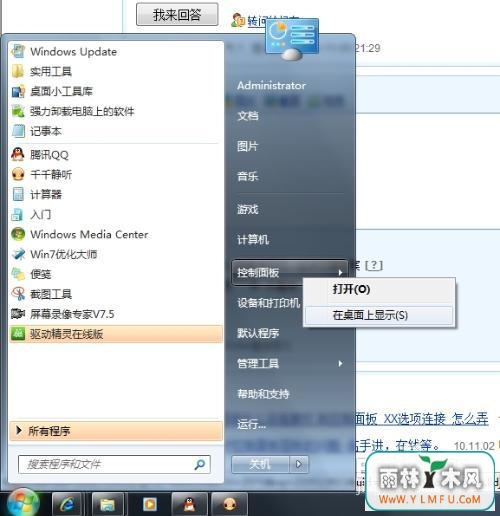Image resolution: width=500 pixels, height=516 pixels.
Task: Open the media player taskbar icon
Action: pyautogui.click(x=149, y=504)
